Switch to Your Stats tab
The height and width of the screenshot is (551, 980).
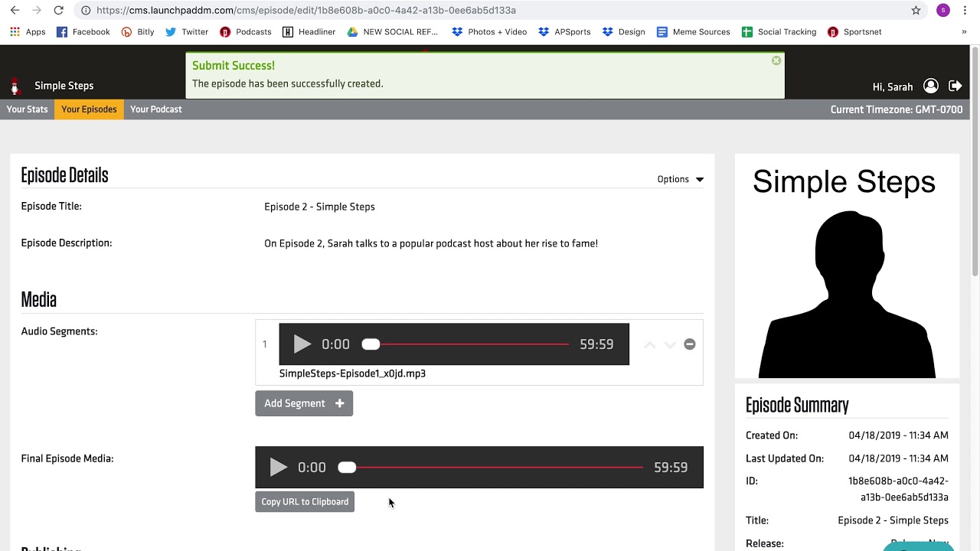pyautogui.click(x=28, y=109)
